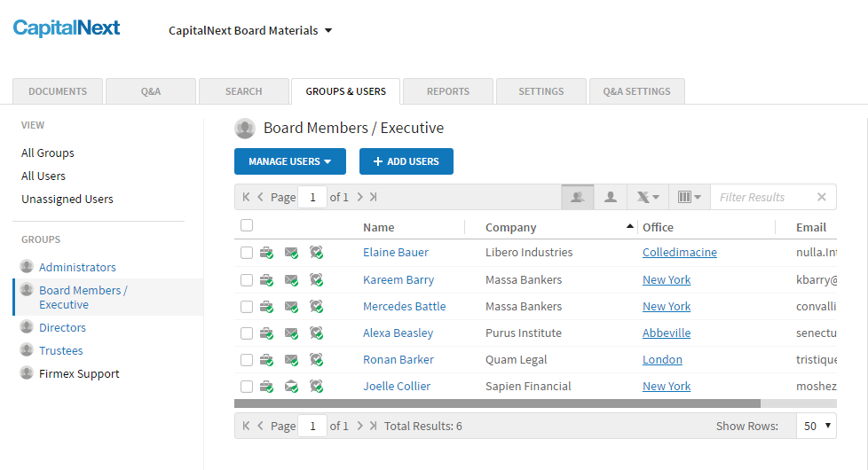Click envelope status icon for Elaine Bauer
The height and width of the screenshot is (470, 868).
click(291, 253)
